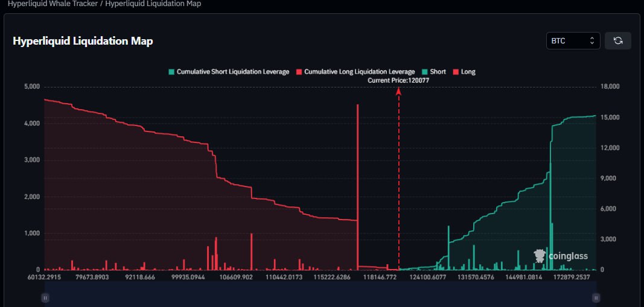Click Hyperliquid Liquidation Map breadcrumb
644x307 pixels.
(153, 4)
